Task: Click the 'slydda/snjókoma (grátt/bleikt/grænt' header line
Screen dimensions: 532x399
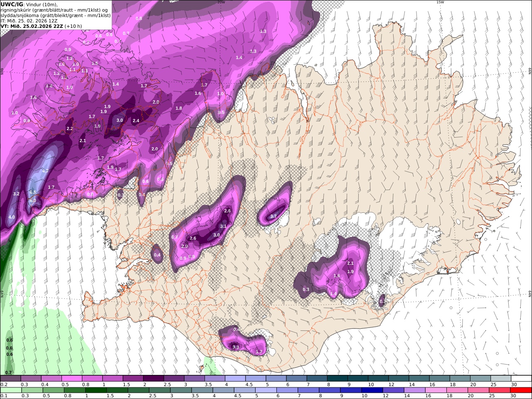Action: [x=56, y=15]
